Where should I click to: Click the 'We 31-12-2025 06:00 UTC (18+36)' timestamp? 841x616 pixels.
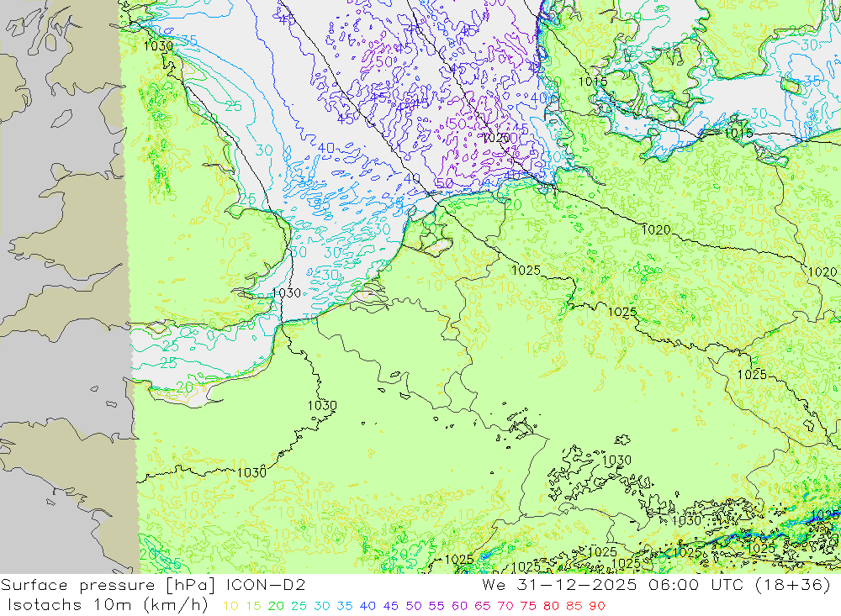(657, 585)
